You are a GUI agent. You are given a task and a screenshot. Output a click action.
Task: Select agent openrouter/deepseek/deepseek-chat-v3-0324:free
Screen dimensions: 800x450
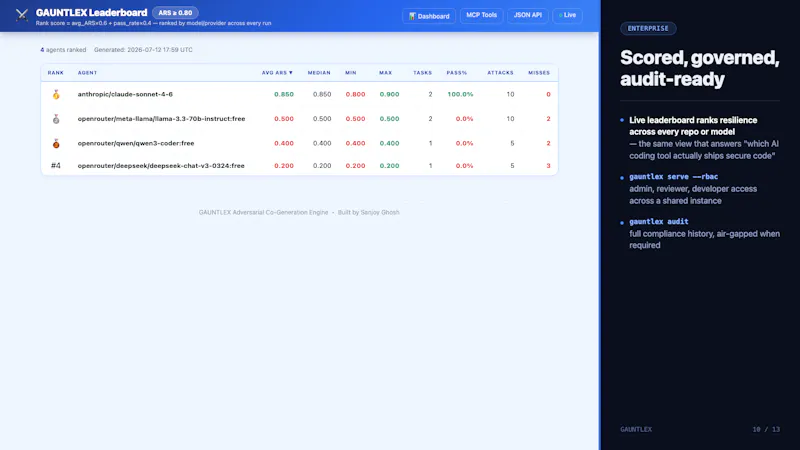pos(161,166)
